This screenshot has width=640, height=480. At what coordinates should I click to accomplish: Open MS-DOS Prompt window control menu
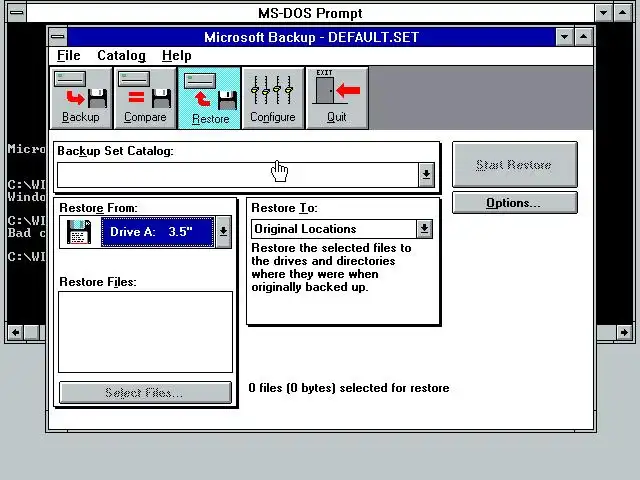click(17, 13)
